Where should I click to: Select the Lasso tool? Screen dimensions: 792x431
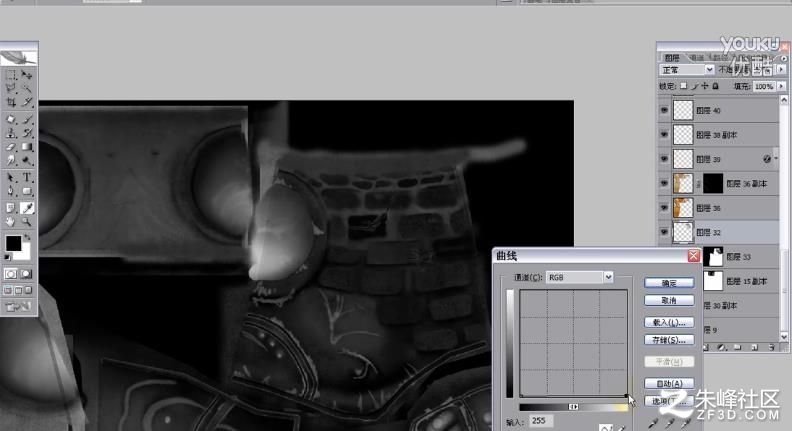click(x=11, y=88)
